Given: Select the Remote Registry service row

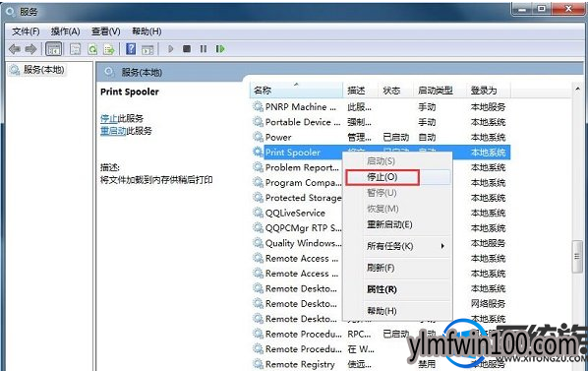Looking at the screenshot, I should tap(380, 364).
